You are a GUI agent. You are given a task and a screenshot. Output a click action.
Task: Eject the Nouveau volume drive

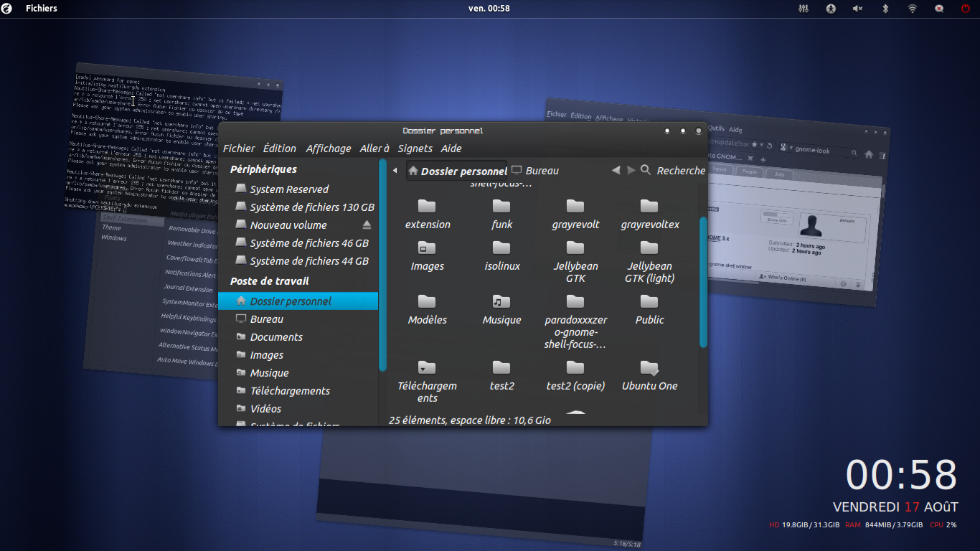367,225
